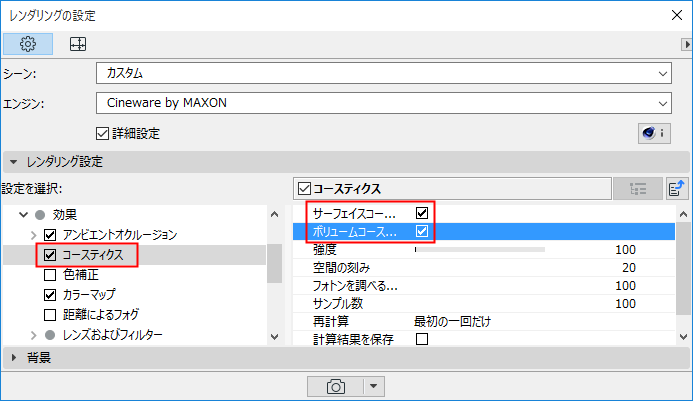Open the settings gear tab

[x=28, y=44]
